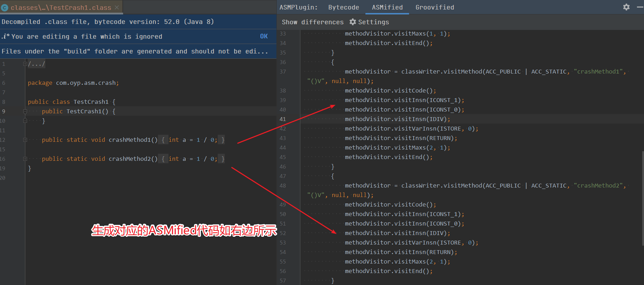Open ASMPlugin Settings label
This screenshot has height=285, width=644.
tap(374, 22)
